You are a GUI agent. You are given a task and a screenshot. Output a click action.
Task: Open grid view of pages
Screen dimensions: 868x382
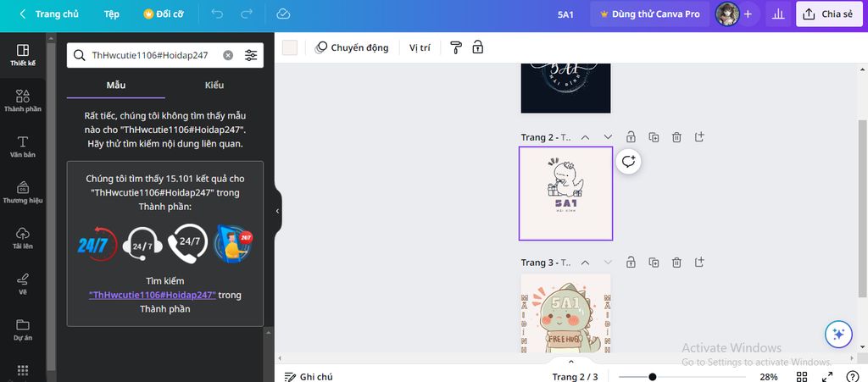point(802,377)
